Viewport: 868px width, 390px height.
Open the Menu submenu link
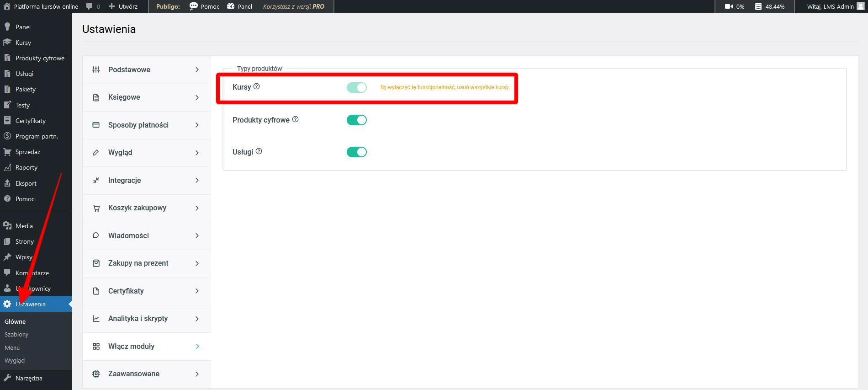12,347
